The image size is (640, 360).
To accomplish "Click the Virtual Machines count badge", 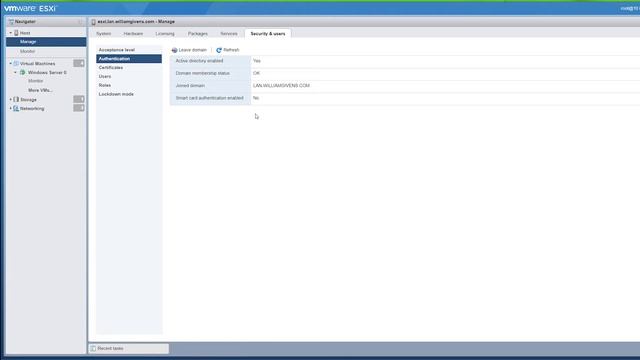I will click(79, 63).
